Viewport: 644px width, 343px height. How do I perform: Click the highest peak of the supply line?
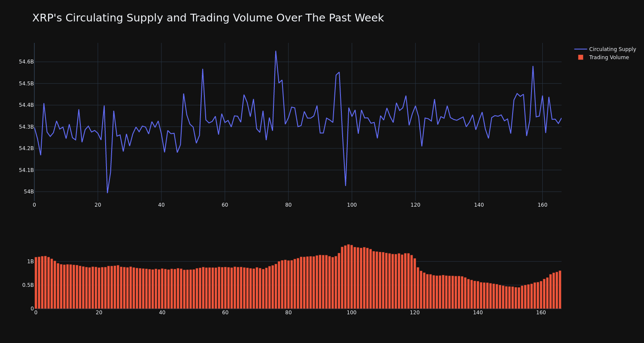[276, 51]
